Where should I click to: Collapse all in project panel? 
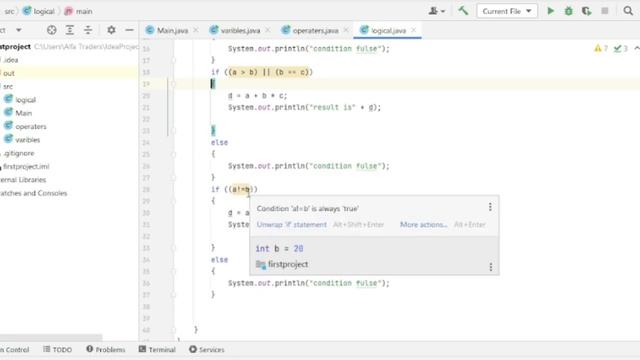click(x=88, y=30)
